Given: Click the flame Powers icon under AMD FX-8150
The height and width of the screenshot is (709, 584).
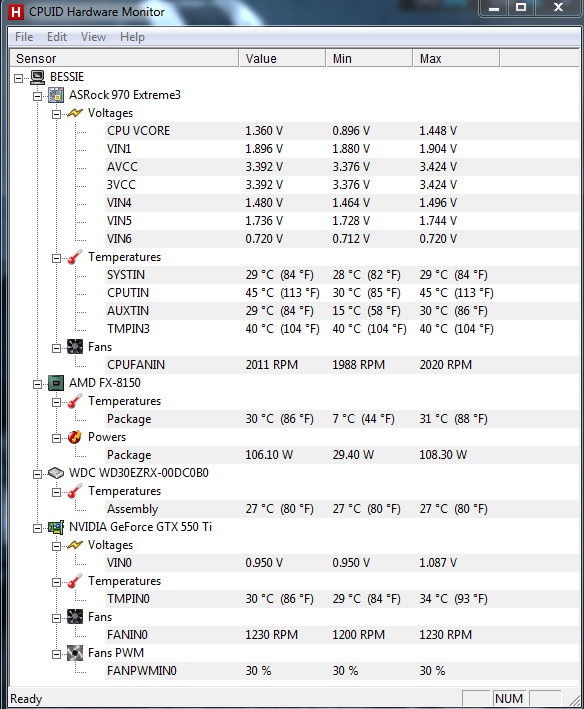Looking at the screenshot, I should (x=75, y=437).
